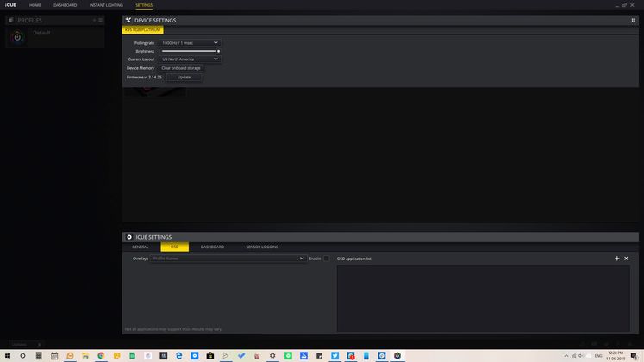The height and width of the screenshot is (362, 644).
Task: Click the ENG language indicator
Action: pyautogui.click(x=598, y=356)
